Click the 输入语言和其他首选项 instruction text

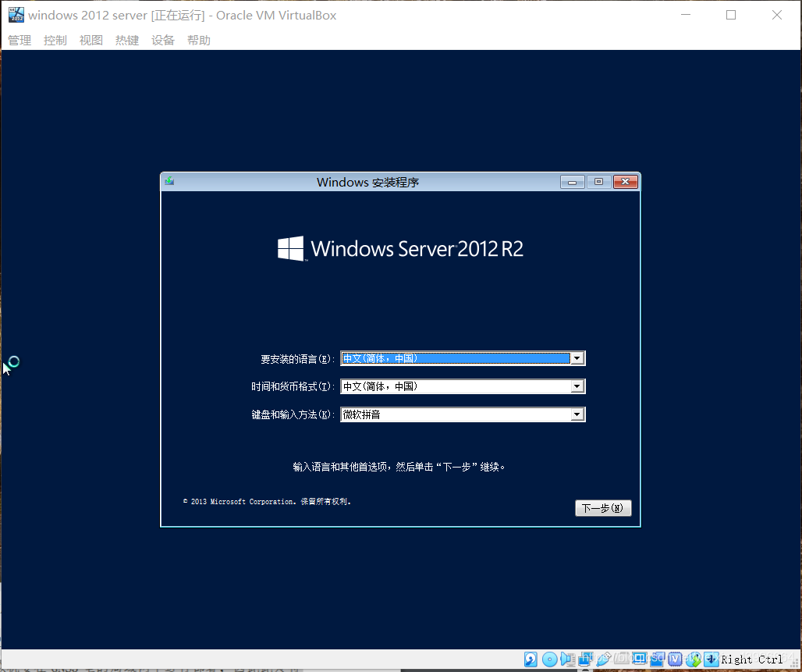pyautogui.click(x=399, y=467)
